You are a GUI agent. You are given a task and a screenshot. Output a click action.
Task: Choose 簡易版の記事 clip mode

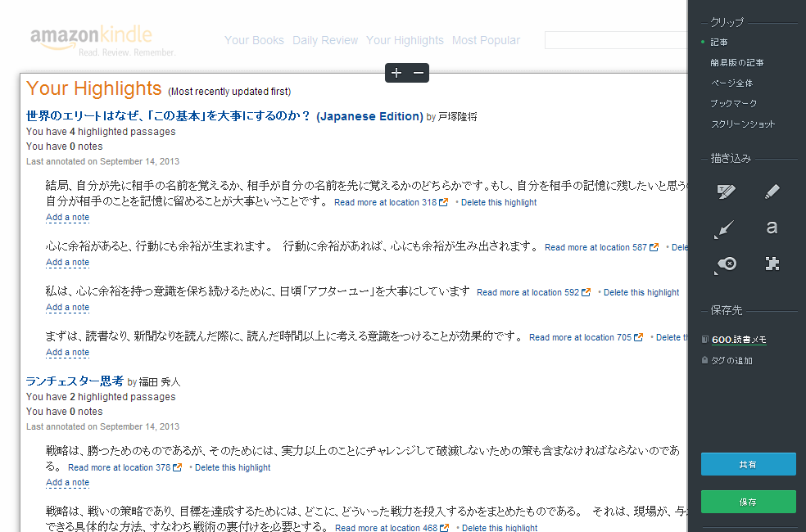pos(737,63)
